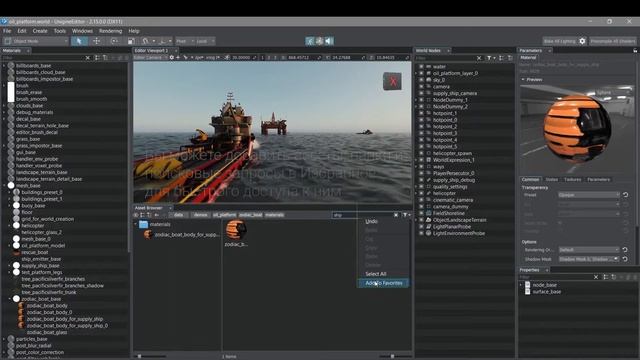The width and height of the screenshot is (640, 360).
Task: Toggle the physics icon in the top toolbar
Action: click(320, 41)
